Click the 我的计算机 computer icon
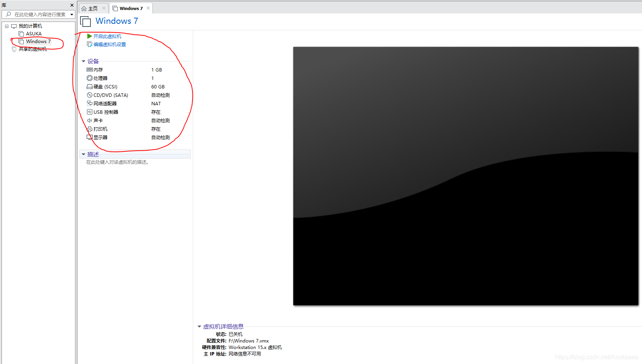The height and width of the screenshot is (364, 642). click(x=14, y=26)
